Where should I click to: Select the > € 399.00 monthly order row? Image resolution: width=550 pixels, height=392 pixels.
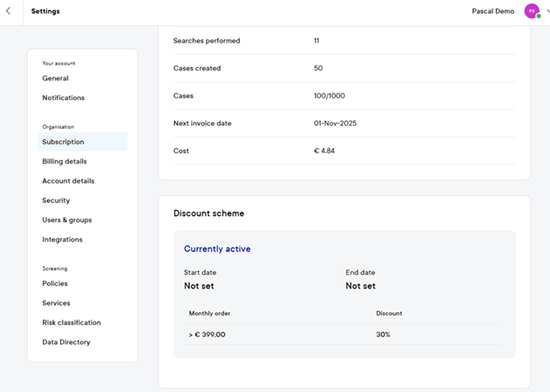click(x=207, y=335)
